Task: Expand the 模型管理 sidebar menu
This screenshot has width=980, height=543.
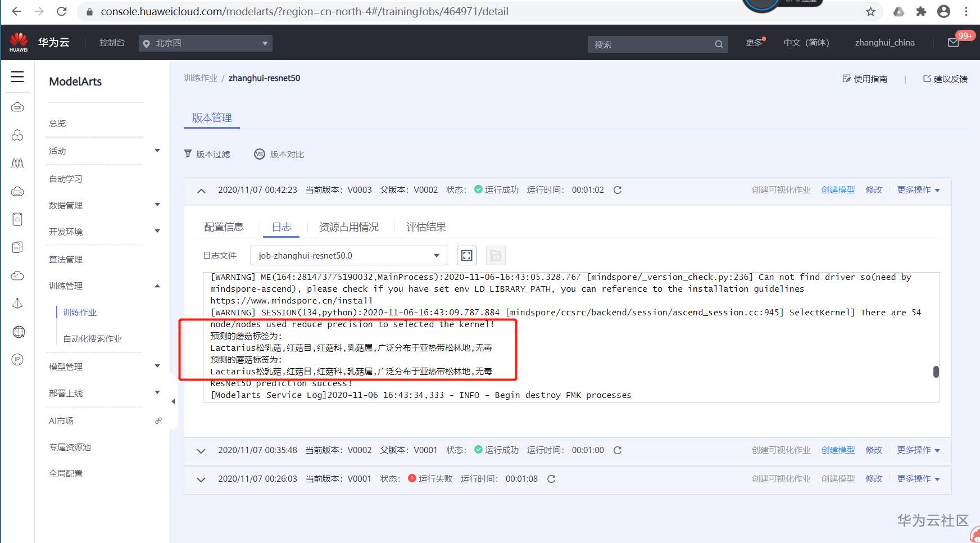Action: 157,366
